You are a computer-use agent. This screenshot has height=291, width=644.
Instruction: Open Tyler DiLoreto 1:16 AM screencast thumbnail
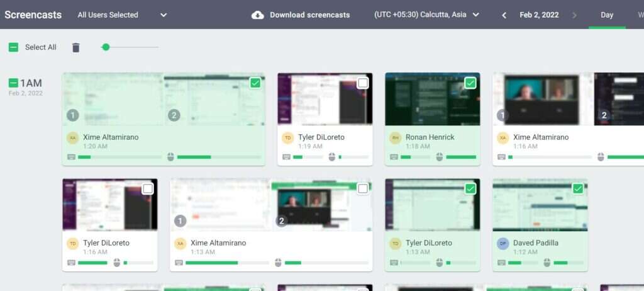(109, 205)
